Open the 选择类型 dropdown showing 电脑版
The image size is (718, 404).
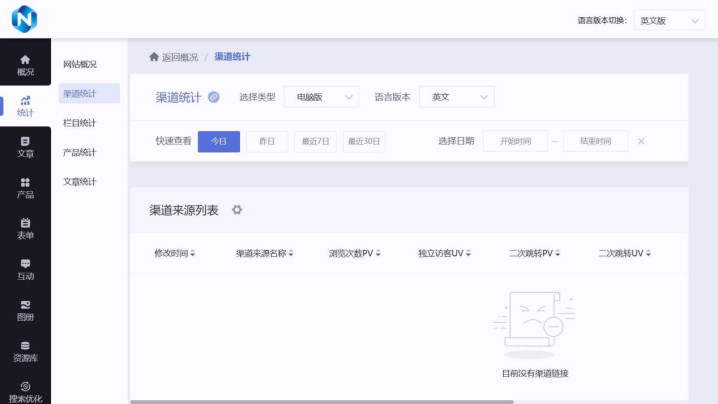tap(321, 97)
